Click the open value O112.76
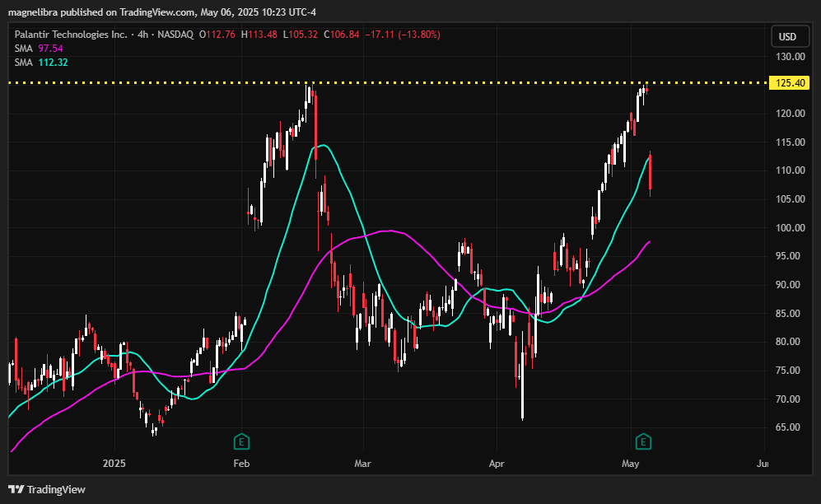Screen dimensions: 821x504 (x=217, y=35)
